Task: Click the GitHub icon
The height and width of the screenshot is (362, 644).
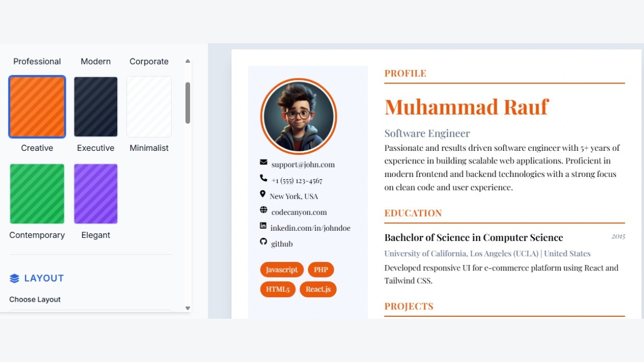Action: [x=263, y=242]
